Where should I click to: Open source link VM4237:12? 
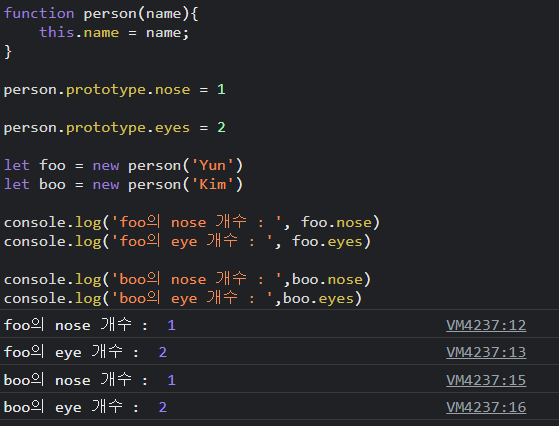486,325
